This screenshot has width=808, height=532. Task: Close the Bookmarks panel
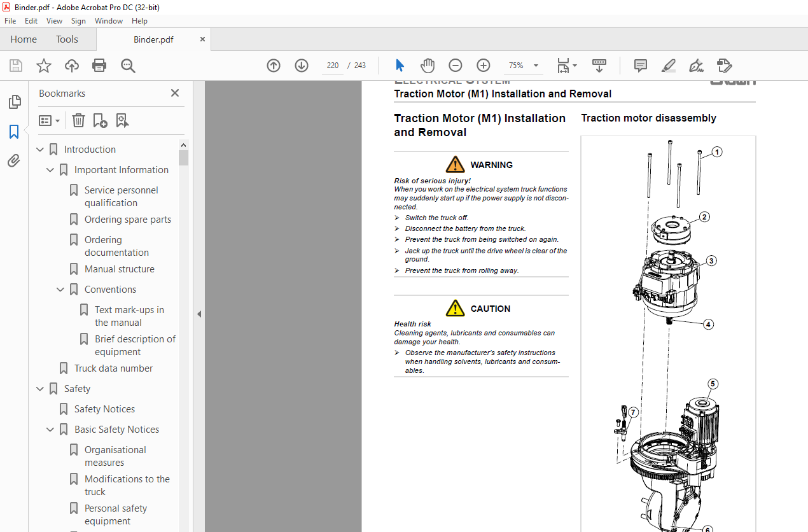click(175, 93)
